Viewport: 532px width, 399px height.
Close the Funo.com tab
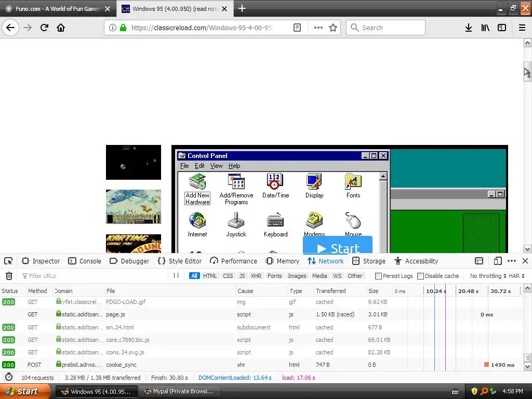click(108, 9)
